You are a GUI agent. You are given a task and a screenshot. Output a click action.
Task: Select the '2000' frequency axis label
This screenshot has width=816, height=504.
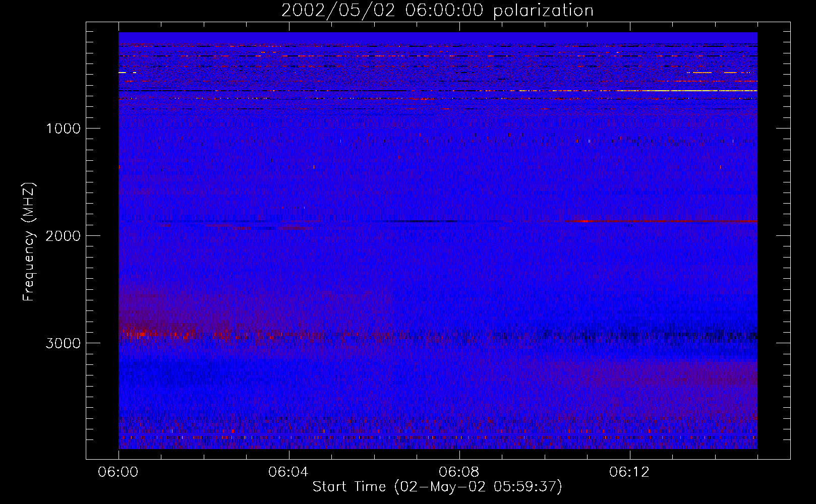(63, 236)
